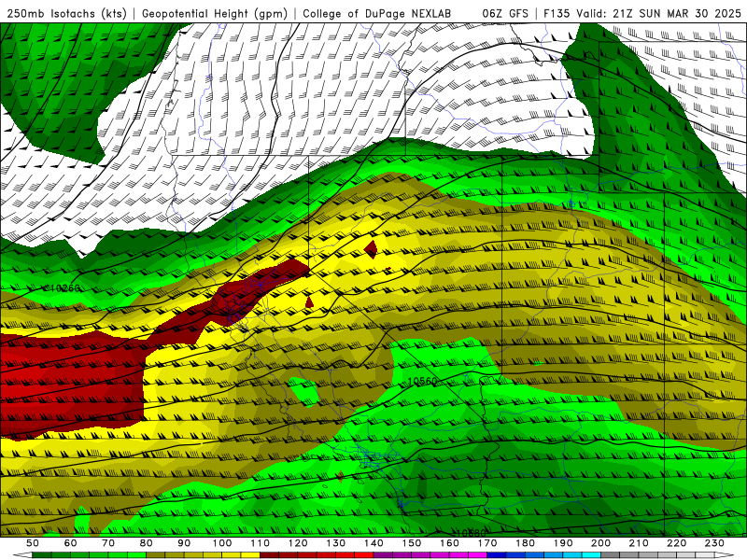Click the 60 value on the color scale

click(x=70, y=543)
